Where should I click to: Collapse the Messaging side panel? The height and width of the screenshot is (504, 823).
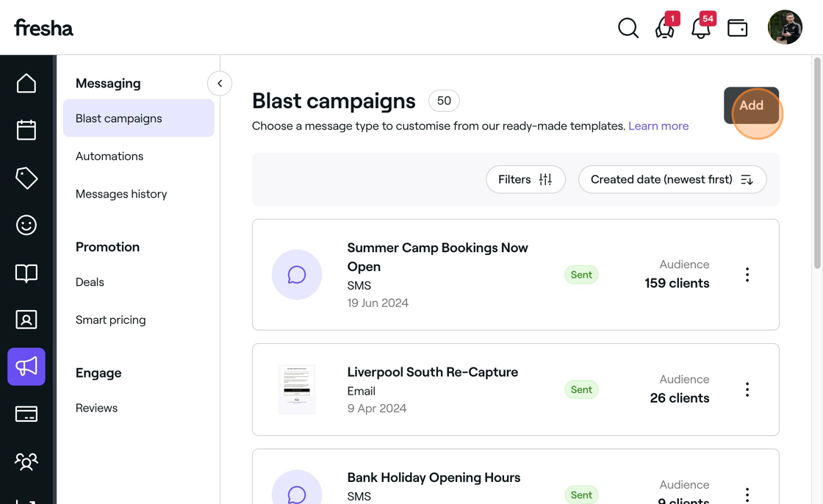pyautogui.click(x=220, y=83)
